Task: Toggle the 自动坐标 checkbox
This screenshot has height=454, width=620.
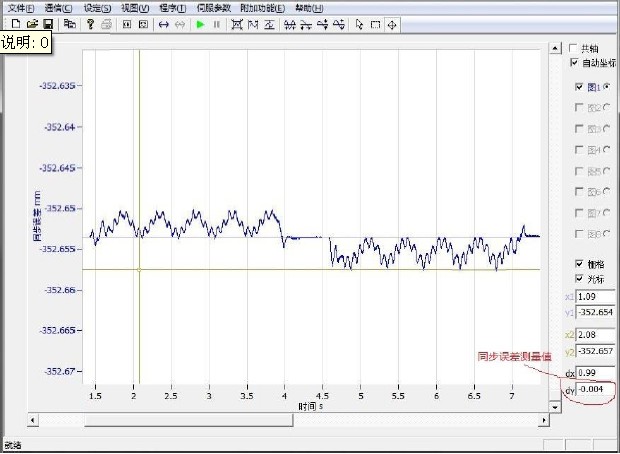Action: click(x=573, y=62)
